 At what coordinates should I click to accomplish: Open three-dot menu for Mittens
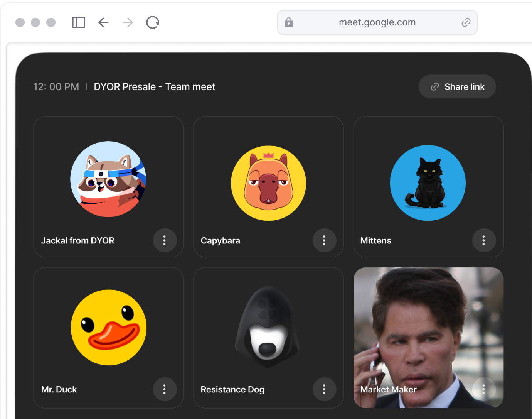tap(484, 240)
